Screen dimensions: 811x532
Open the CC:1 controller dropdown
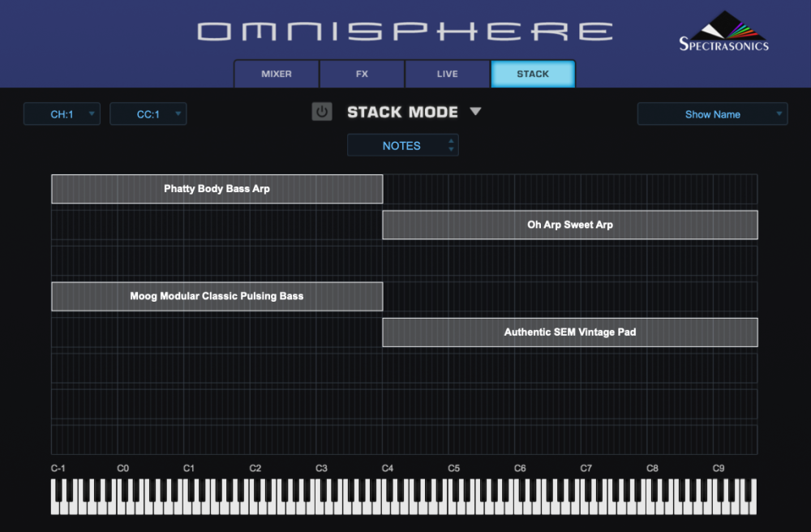(148, 114)
